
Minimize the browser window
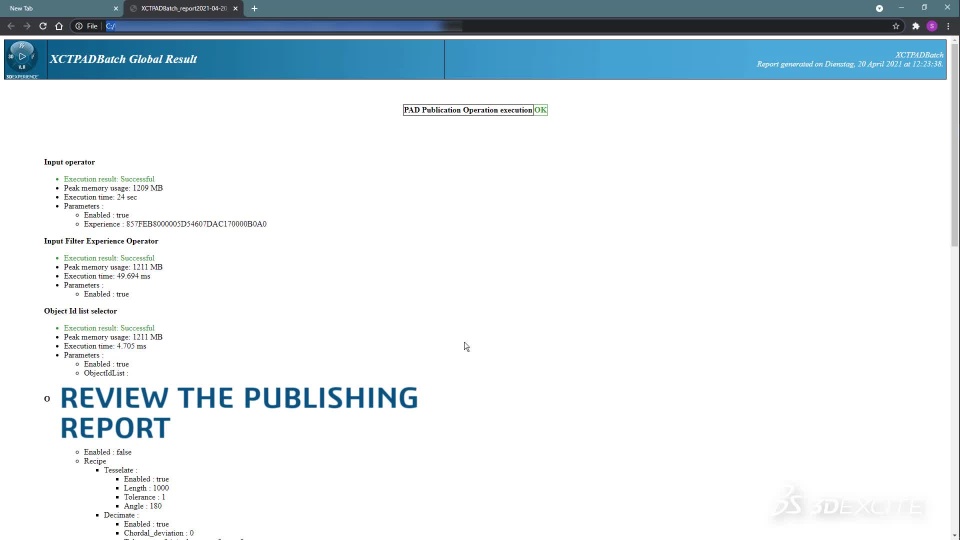[x=901, y=8]
